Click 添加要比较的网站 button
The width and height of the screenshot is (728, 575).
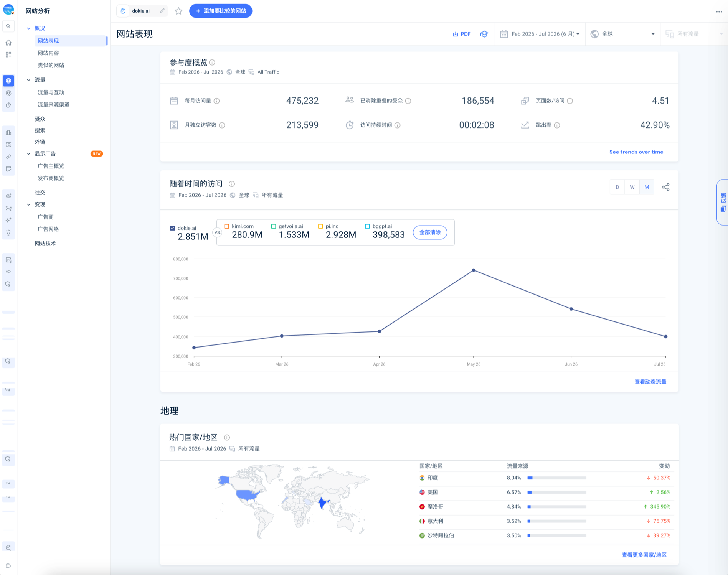221,11
